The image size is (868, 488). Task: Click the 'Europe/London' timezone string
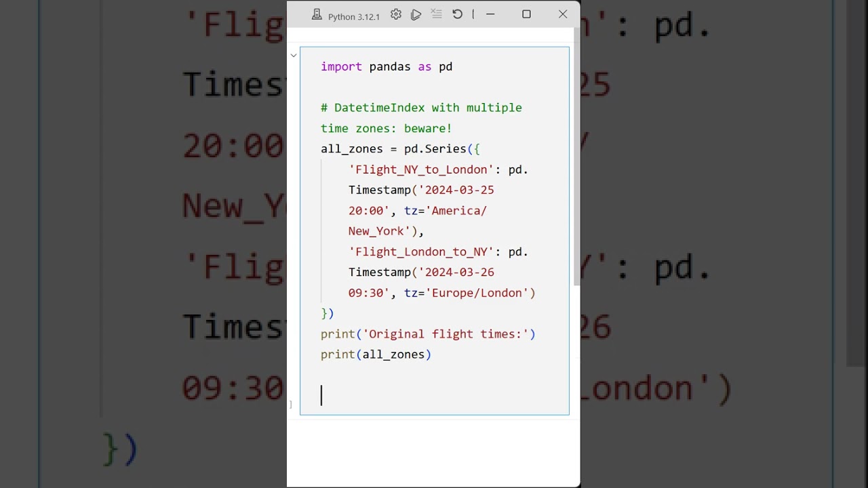[477, 293]
